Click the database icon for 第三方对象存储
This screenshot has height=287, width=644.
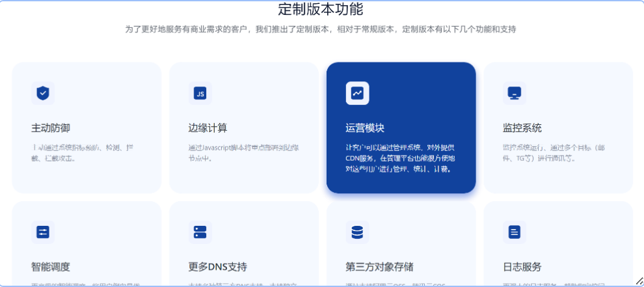point(357,232)
